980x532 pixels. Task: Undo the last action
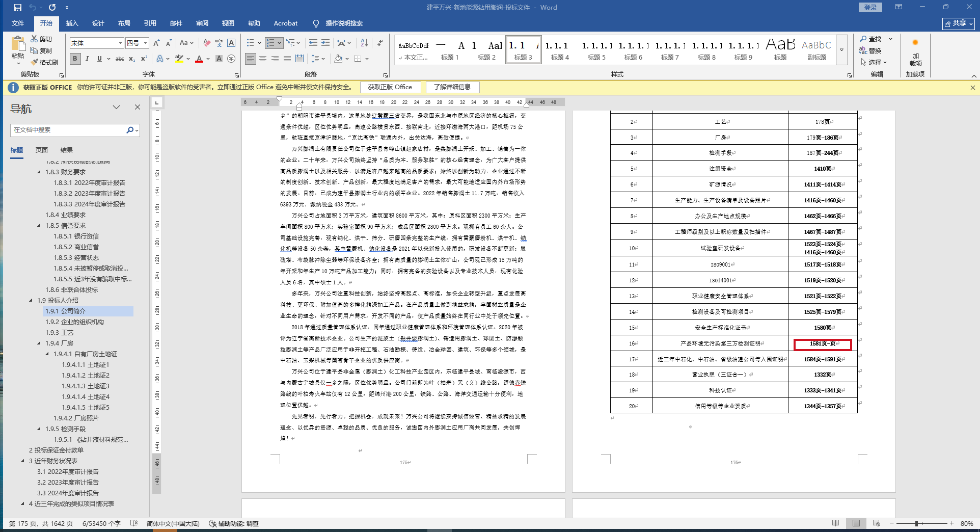(33, 8)
